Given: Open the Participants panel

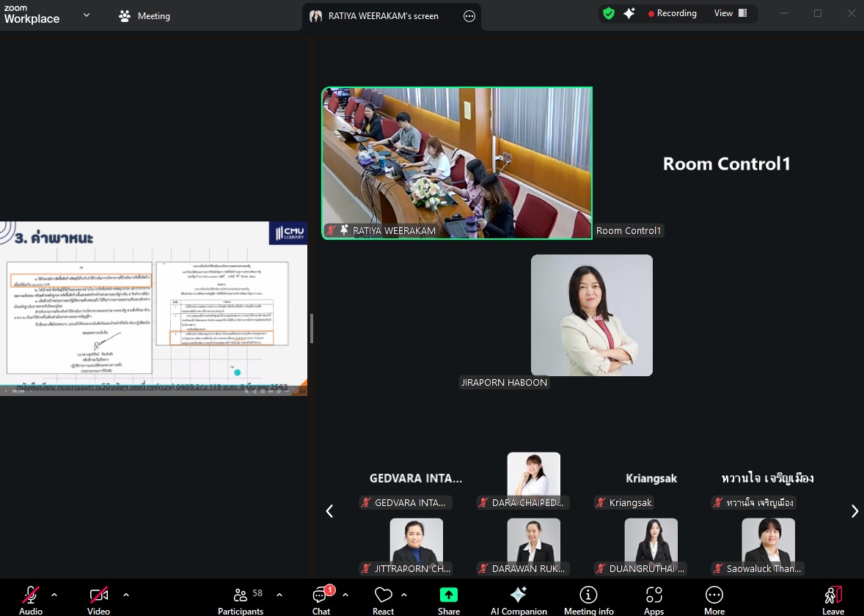Looking at the screenshot, I should (x=241, y=600).
